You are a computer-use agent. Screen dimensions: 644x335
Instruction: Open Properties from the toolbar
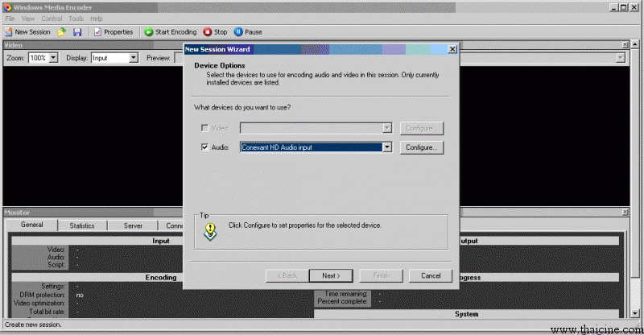pos(114,32)
